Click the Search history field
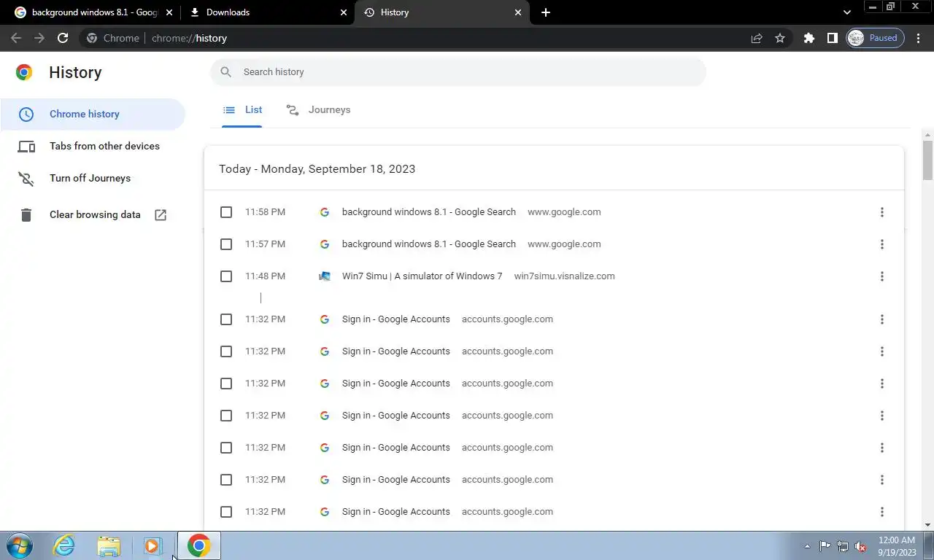 coord(458,71)
